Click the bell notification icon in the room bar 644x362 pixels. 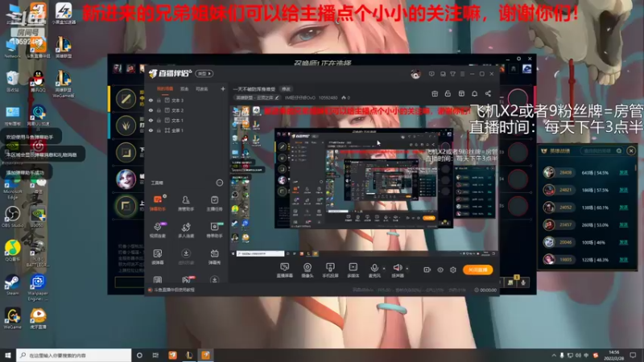474,93
